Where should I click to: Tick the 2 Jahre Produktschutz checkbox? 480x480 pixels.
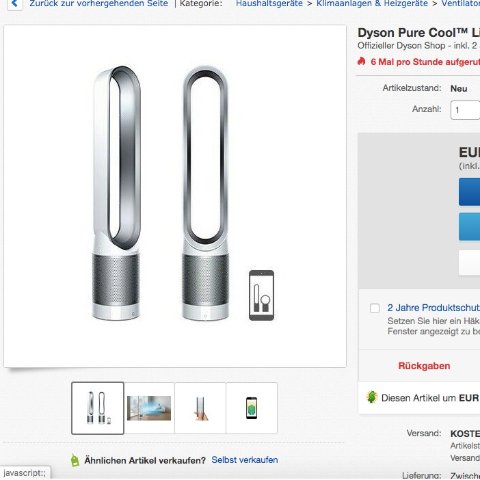tap(375, 308)
